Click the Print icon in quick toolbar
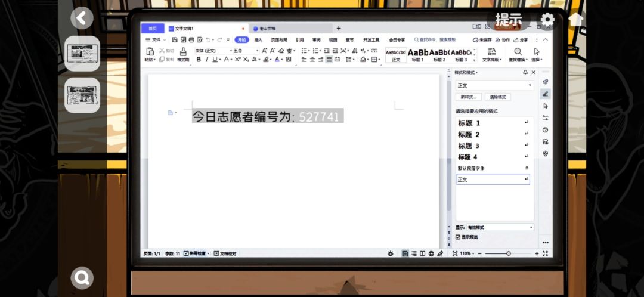Image resolution: width=644 pixels, height=297 pixels. [191, 40]
